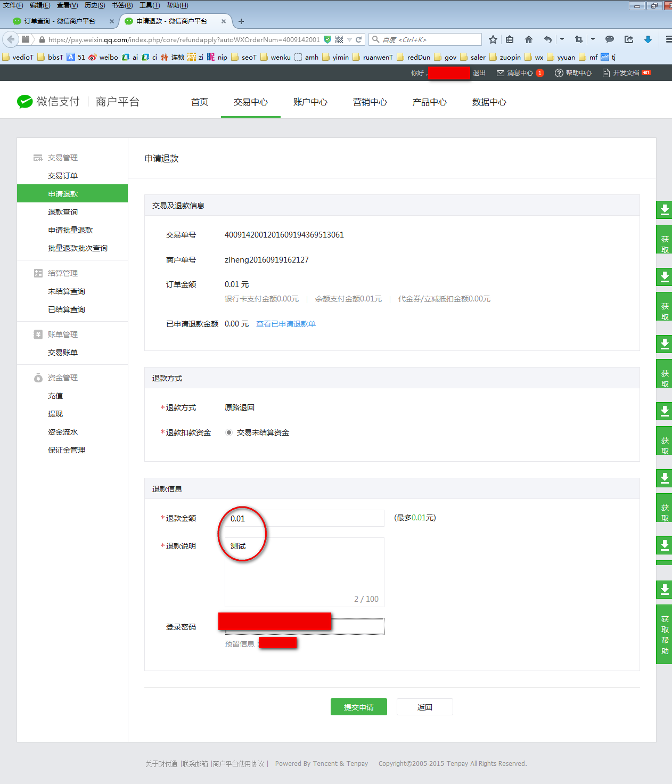Open the 历史(S) menu

[x=95, y=5]
